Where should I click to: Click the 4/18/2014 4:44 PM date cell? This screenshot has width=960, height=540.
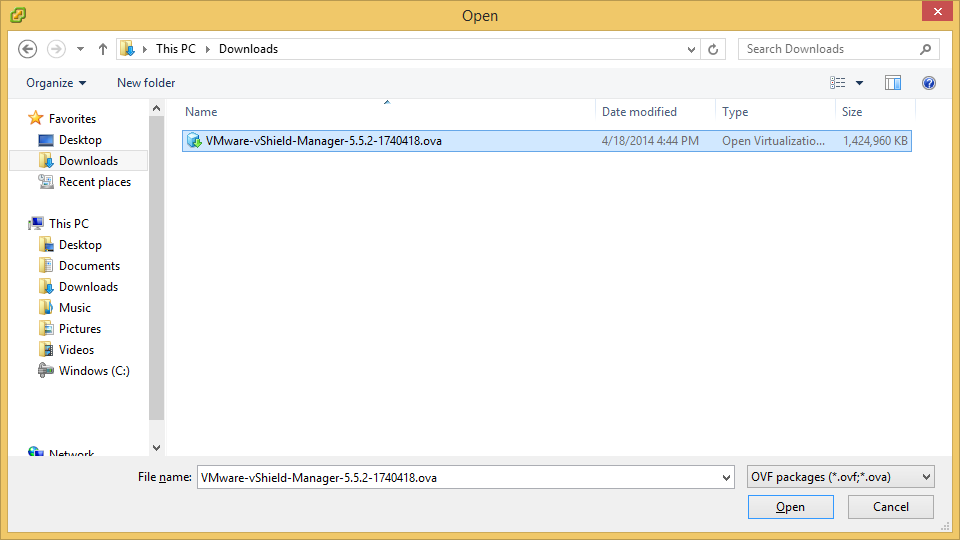pos(650,141)
